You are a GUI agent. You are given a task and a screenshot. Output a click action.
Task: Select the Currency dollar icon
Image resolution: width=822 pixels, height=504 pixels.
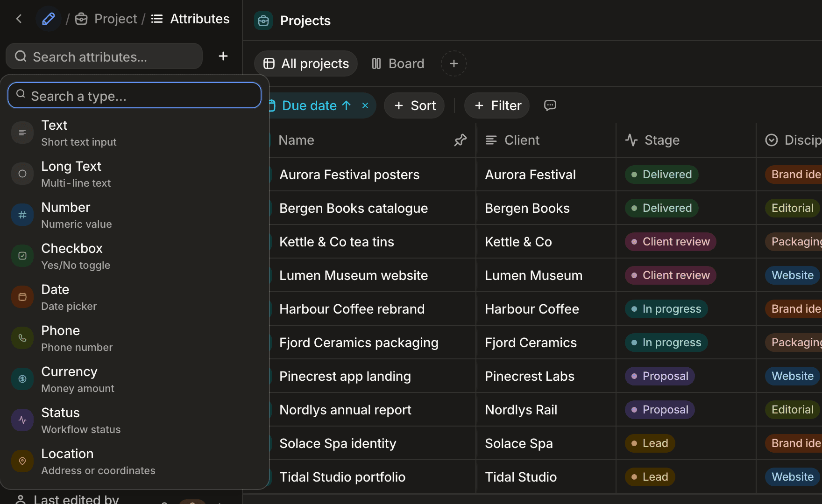pyautogui.click(x=22, y=379)
